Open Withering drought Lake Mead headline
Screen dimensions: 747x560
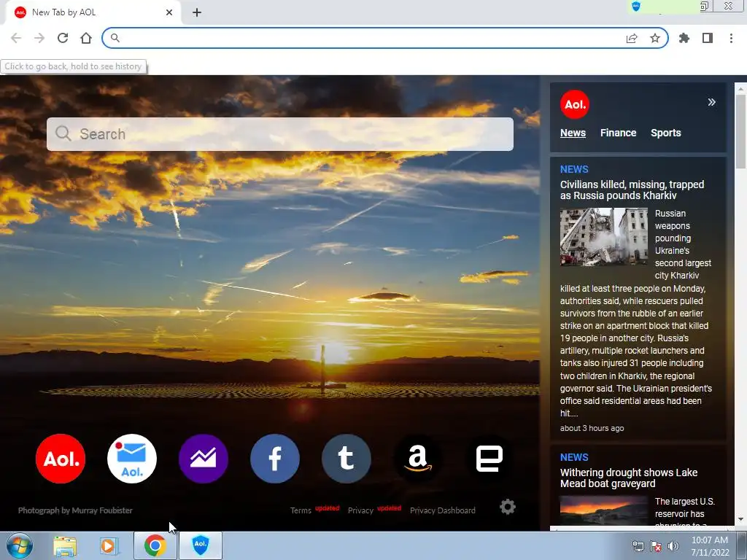pos(628,478)
